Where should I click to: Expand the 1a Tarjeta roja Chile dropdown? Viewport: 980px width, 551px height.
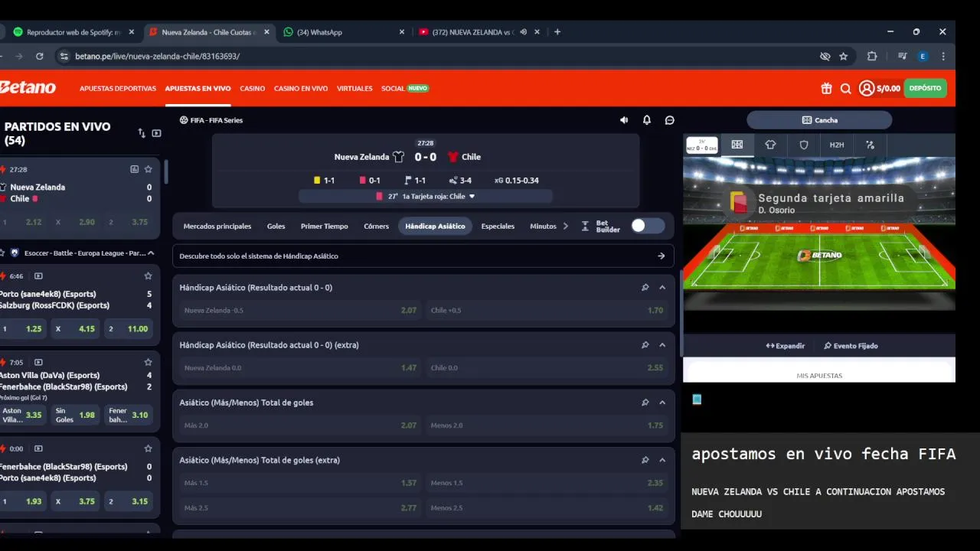pyautogui.click(x=472, y=197)
